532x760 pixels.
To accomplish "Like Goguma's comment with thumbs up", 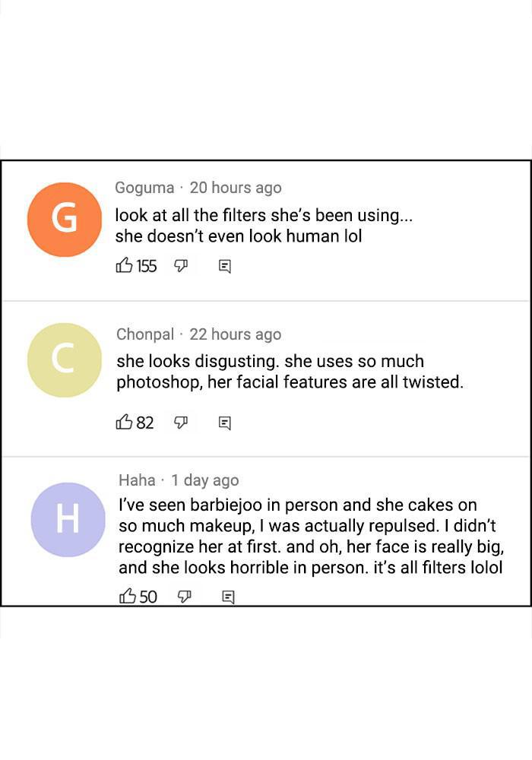I will (x=124, y=265).
